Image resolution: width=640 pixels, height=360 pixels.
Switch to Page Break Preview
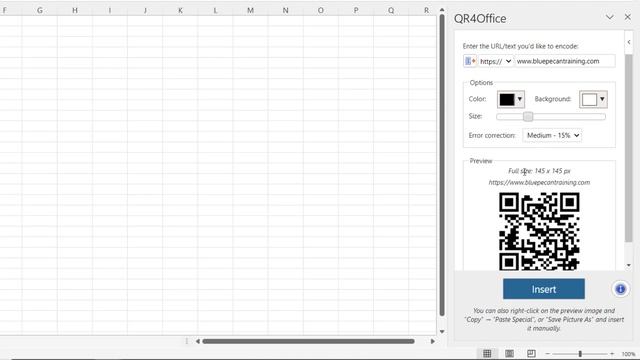[531, 353]
